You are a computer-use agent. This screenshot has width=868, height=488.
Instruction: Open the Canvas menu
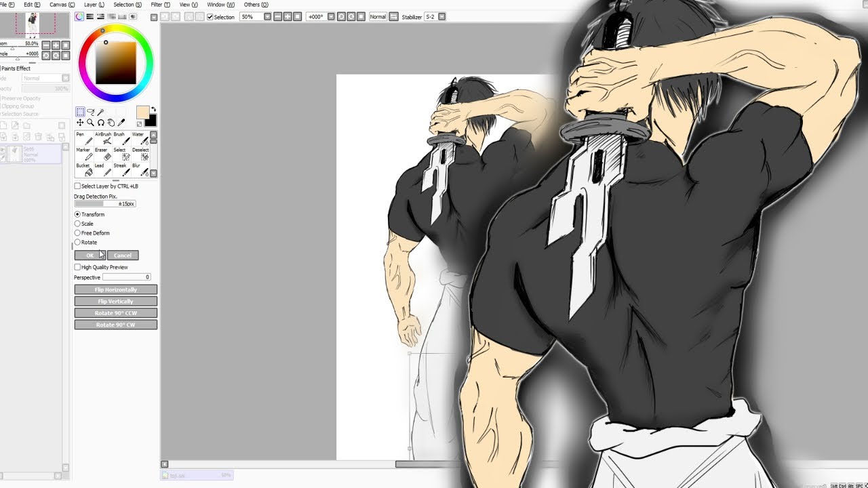(x=62, y=5)
